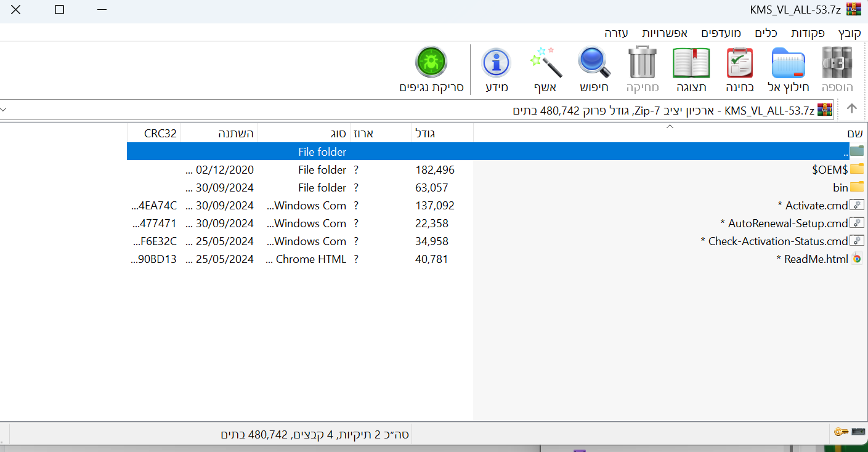Open the File (קובץ) menu
This screenshot has height=452, width=868.
tap(850, 33)
